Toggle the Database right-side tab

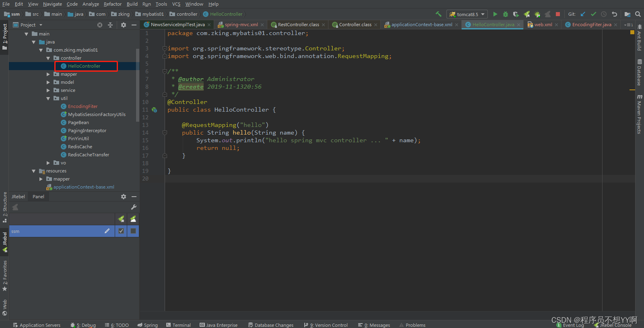pos(639,73)
